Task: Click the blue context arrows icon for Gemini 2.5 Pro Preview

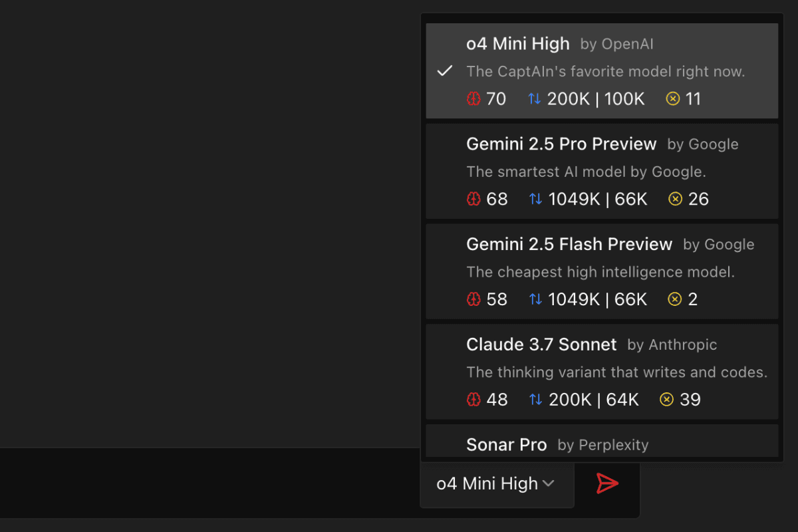Action: coord(536,199)
